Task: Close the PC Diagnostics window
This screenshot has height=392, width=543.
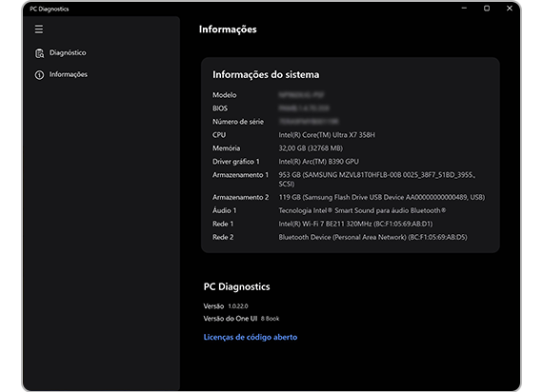Action: (x=509, y=9)
